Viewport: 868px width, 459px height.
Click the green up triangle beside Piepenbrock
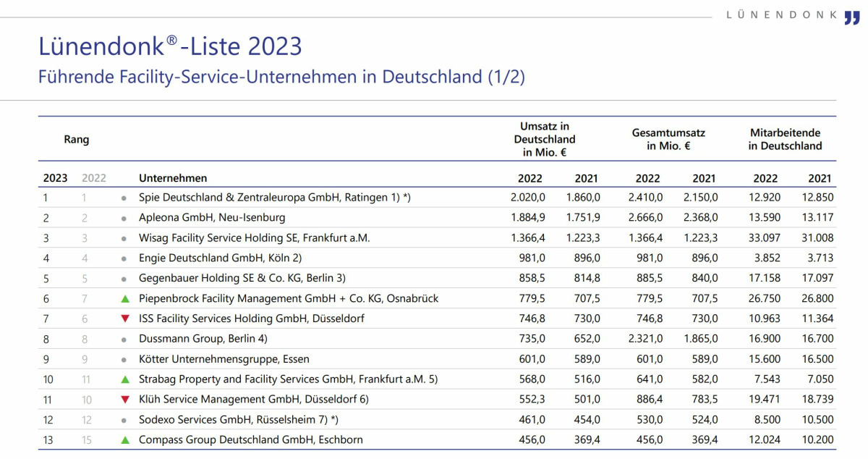[124, 298]
